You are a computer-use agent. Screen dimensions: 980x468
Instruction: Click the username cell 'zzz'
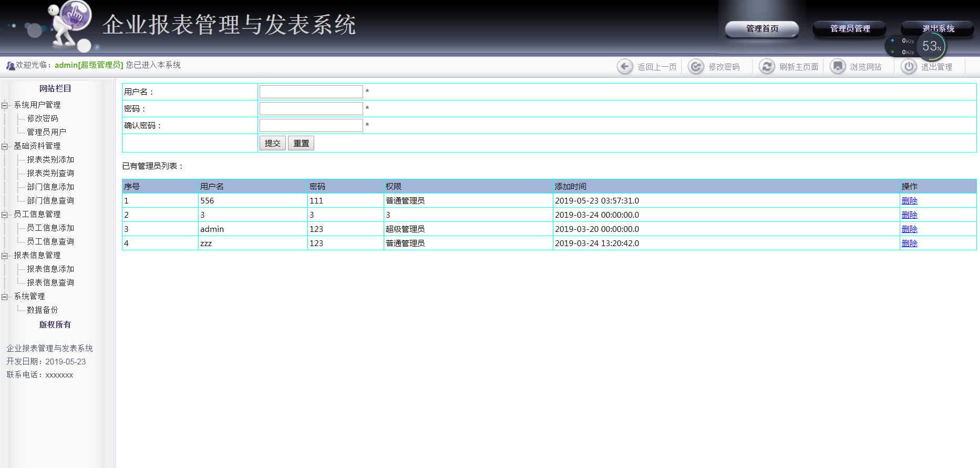click(x=206, y=243)
